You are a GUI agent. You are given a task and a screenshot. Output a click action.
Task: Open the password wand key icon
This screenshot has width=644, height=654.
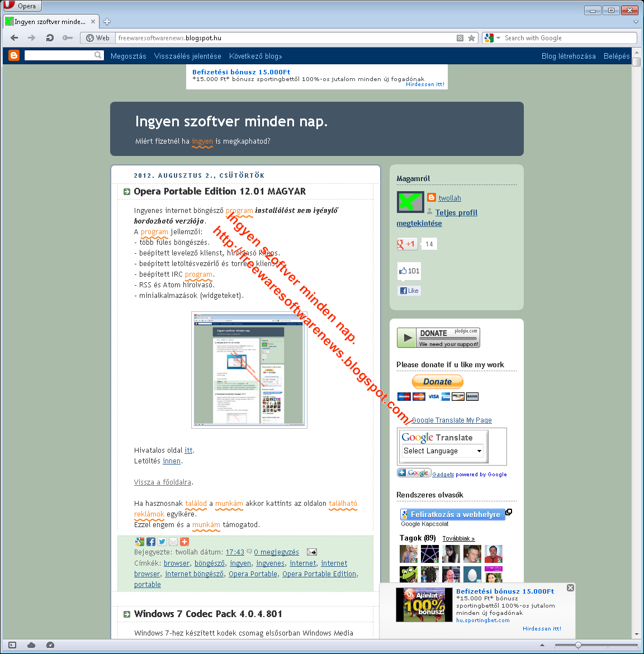click(68, 38)
